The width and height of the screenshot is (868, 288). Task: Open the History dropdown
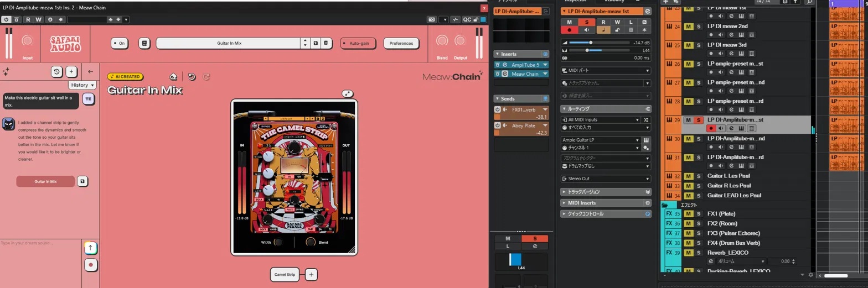coord(82,85)
